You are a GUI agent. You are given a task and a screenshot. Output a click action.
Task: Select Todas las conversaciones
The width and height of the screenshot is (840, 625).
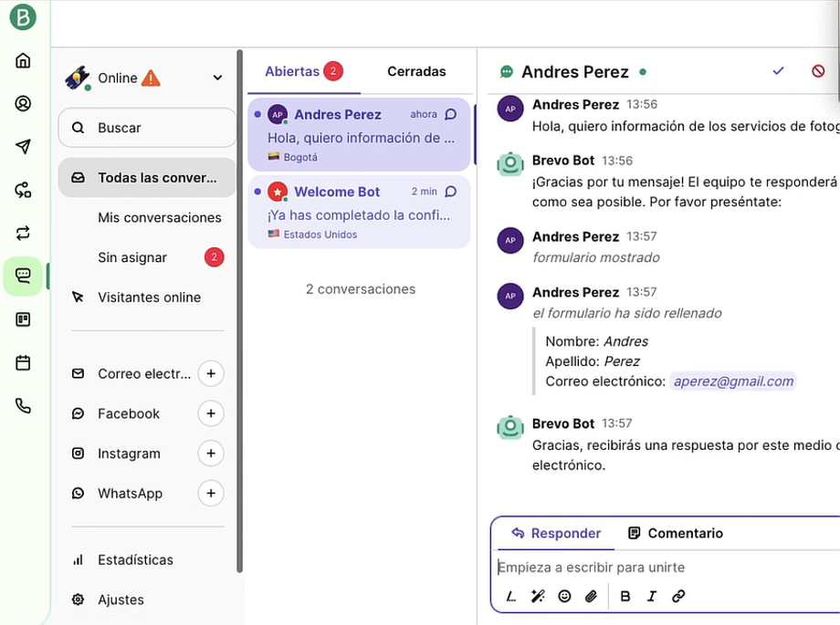[x=147, y=178]
